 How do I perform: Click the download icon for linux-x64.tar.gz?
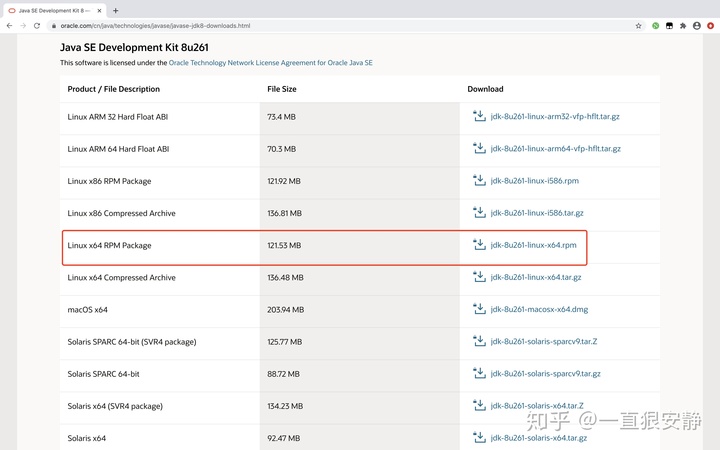(479, 277)
